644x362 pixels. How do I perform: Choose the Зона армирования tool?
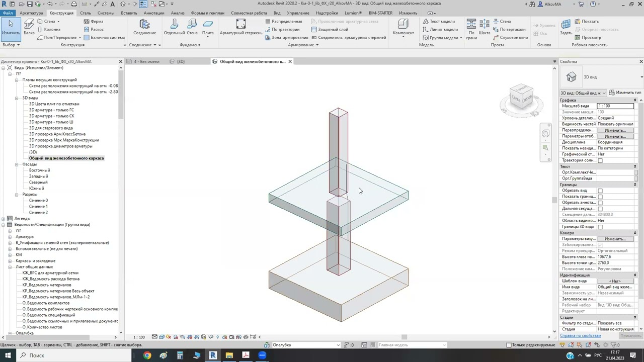[x=287, y=37]
